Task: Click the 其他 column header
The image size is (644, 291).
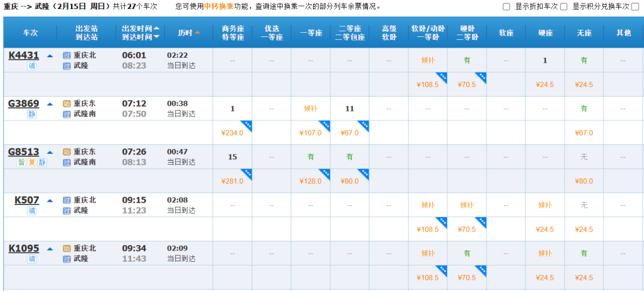Action: pyautogui.click(x=624, y=33)
